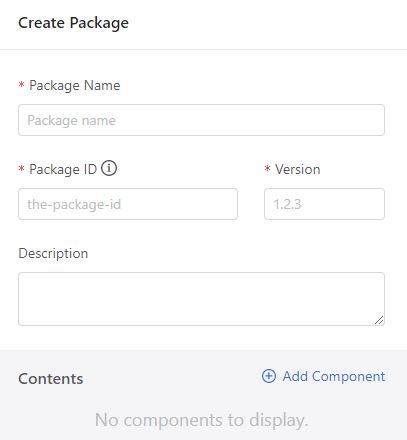
Task: Click into the the-package-id text box
Action: [x=128, y=204]
